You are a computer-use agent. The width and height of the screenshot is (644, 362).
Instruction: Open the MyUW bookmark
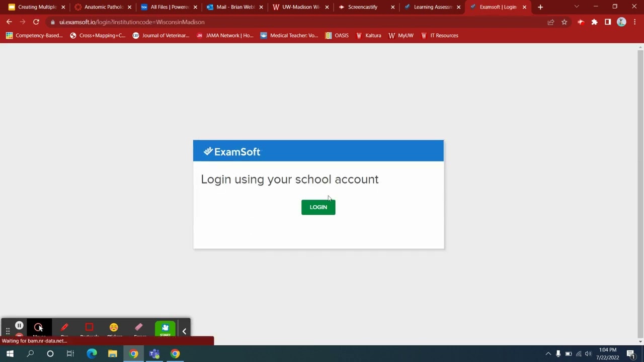401,36
